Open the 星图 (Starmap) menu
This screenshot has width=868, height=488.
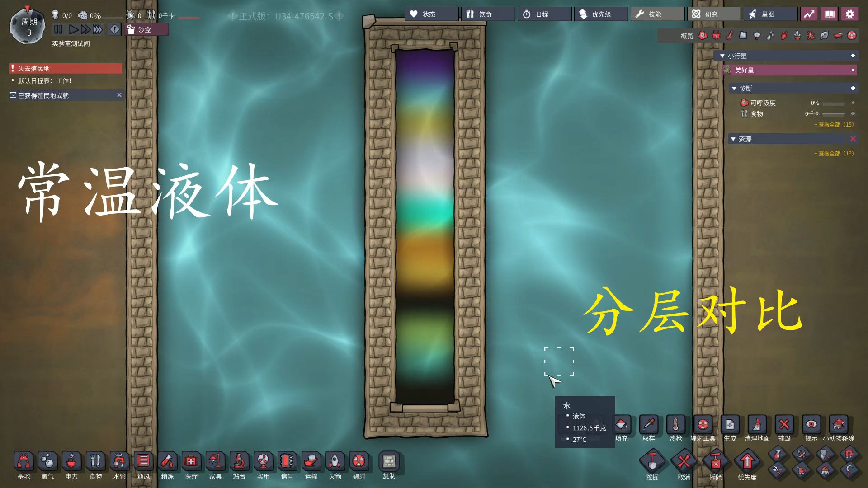point(770,14)
